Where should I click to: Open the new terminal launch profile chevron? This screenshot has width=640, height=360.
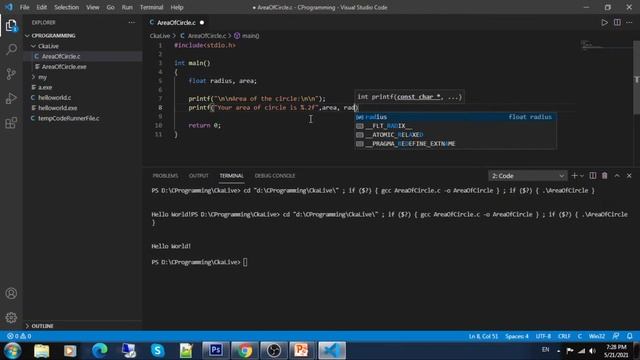(x=582, y=176)
